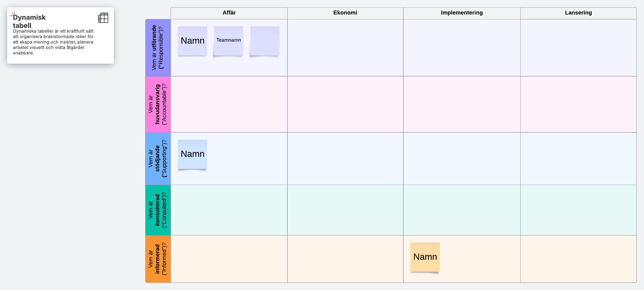Select the Dynamisk tabell title text

[29, 21]
